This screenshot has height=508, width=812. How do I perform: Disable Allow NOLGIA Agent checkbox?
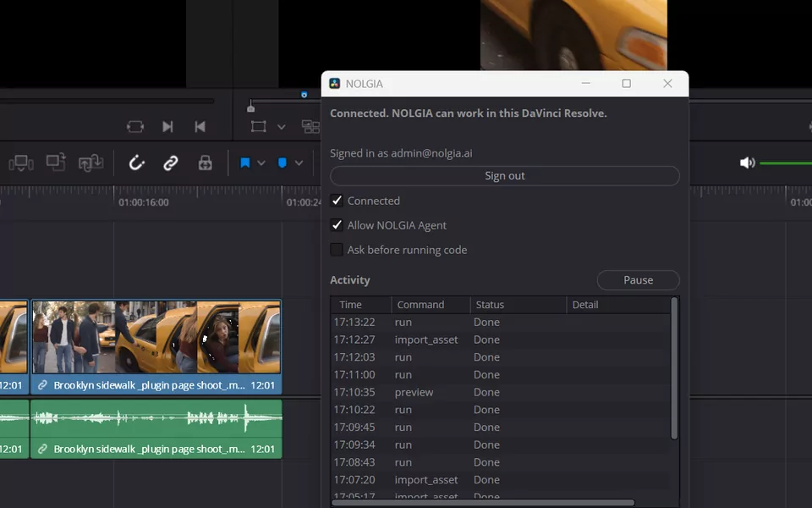pos(337,225)
